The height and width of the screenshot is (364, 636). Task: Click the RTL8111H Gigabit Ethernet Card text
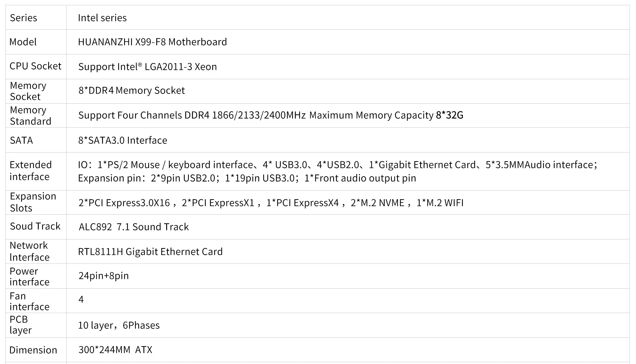pos(150,252)
